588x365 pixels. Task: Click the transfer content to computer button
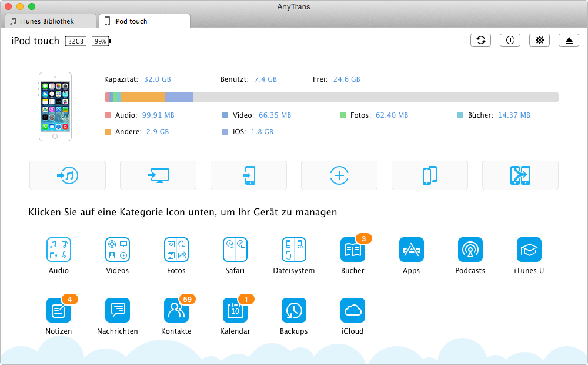[158, 175]
